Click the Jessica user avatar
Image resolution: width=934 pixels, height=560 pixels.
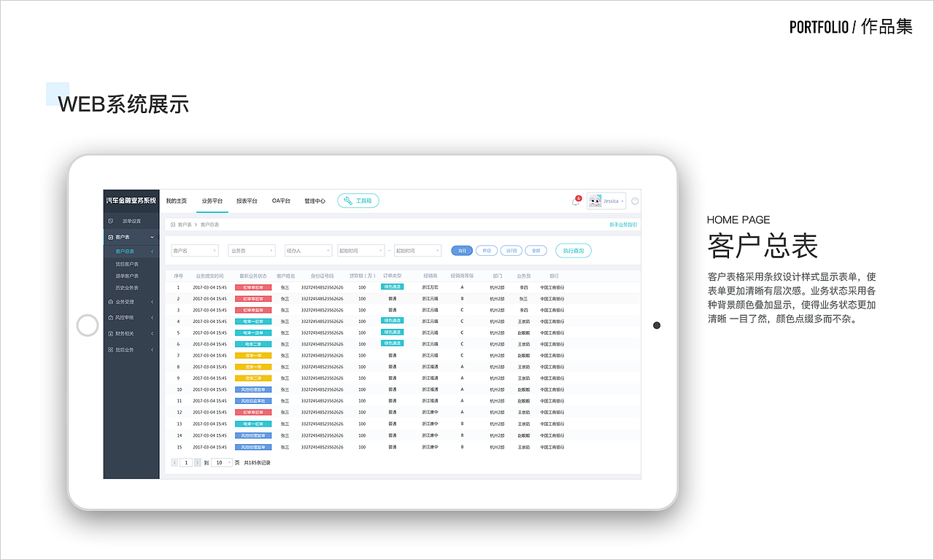click(x=595, y=201)
